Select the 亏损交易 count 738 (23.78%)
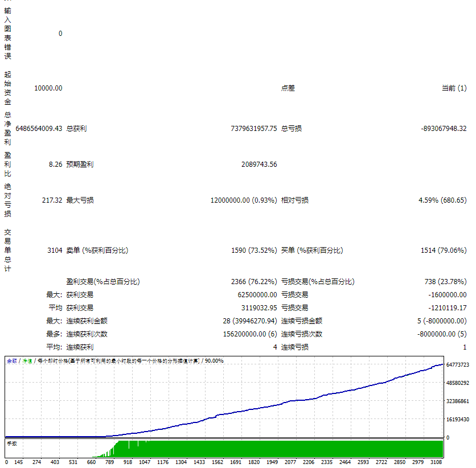The width and height of the screenshot is (476, 468). coord(445,282)
